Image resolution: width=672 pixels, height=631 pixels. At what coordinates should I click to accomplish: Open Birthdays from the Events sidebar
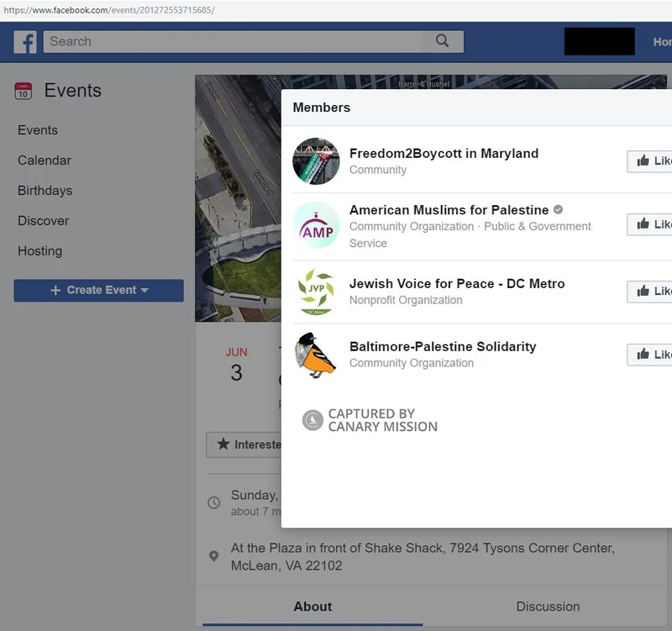coord(45,191)
